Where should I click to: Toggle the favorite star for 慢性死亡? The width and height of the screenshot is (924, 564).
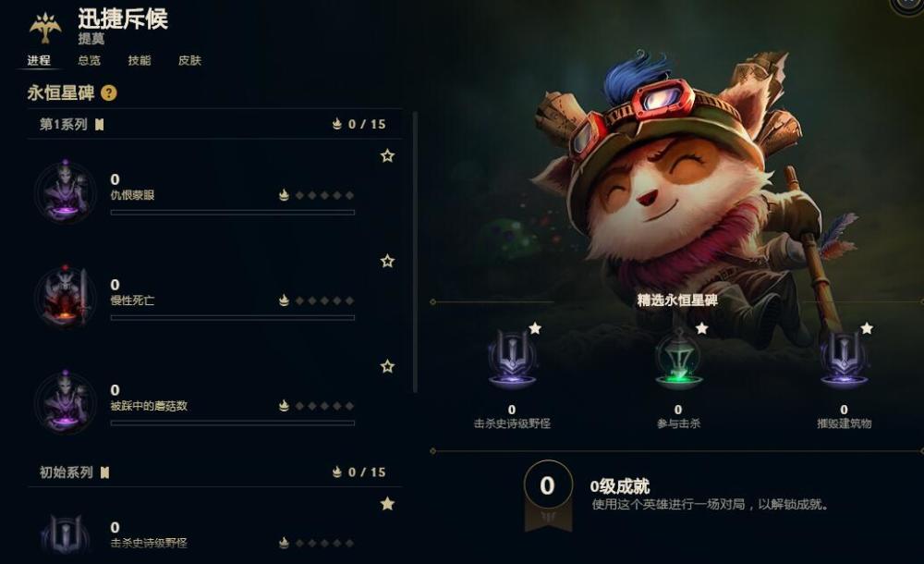387,261
